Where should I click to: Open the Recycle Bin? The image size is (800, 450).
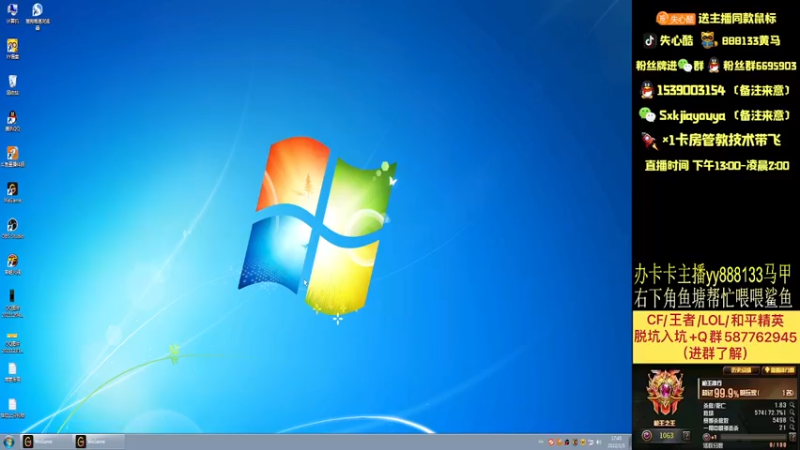[12, 85]
